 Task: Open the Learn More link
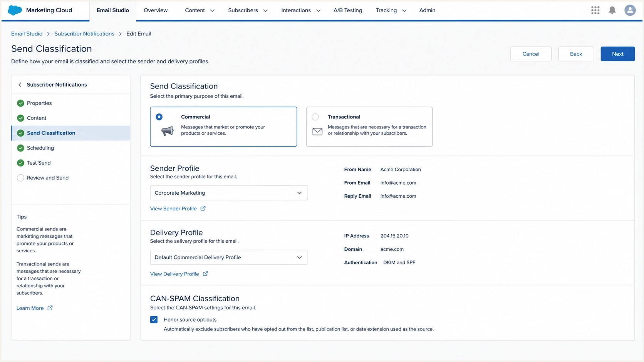pyautogui.click(x=30, y=308)
